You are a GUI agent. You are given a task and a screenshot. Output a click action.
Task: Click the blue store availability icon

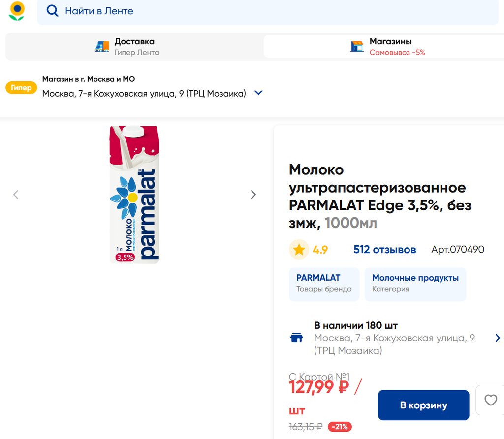pyautogui.click(x=297, y=338)
